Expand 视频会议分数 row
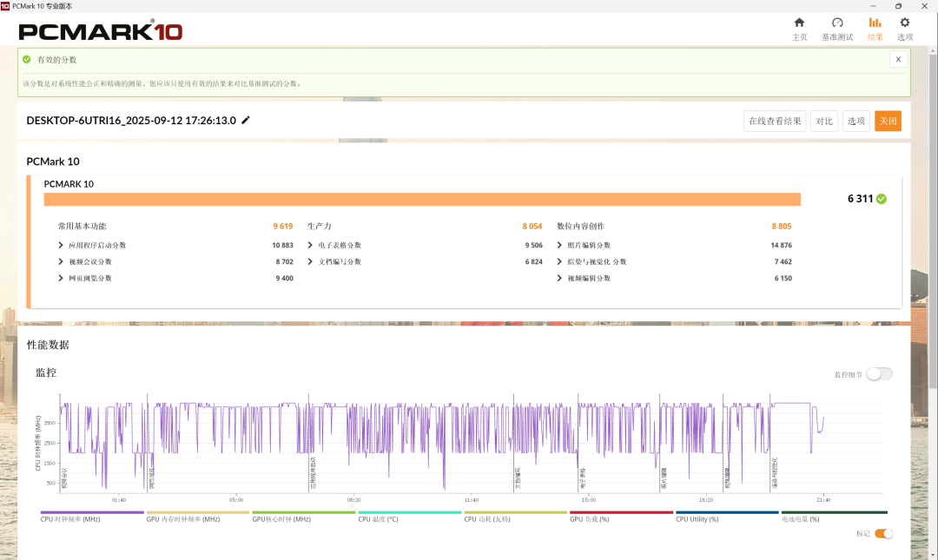This screenshot has width=938, height=560. pyautogui.click(x=61, y=261)
